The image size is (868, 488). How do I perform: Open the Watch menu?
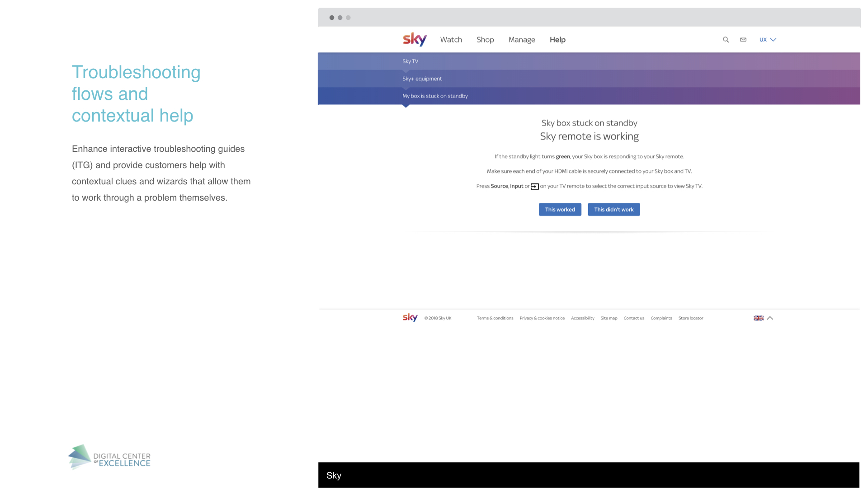pos(451,40)
